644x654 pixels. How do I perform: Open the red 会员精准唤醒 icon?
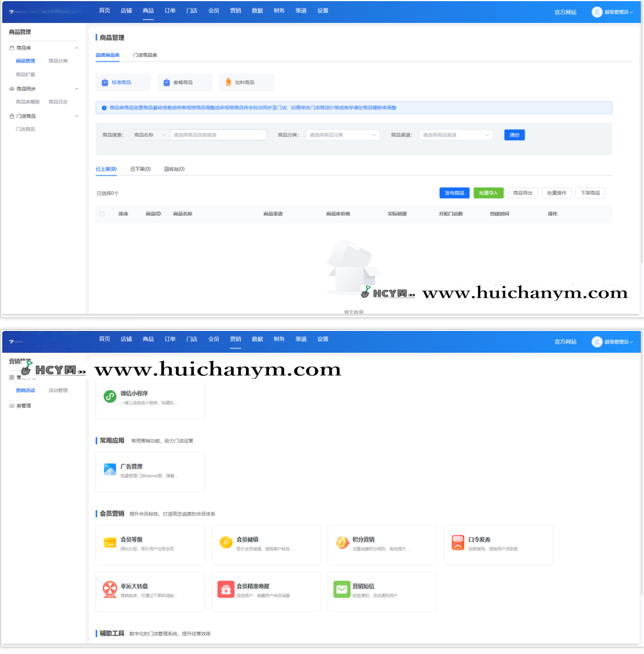click(x=226, y=589)
